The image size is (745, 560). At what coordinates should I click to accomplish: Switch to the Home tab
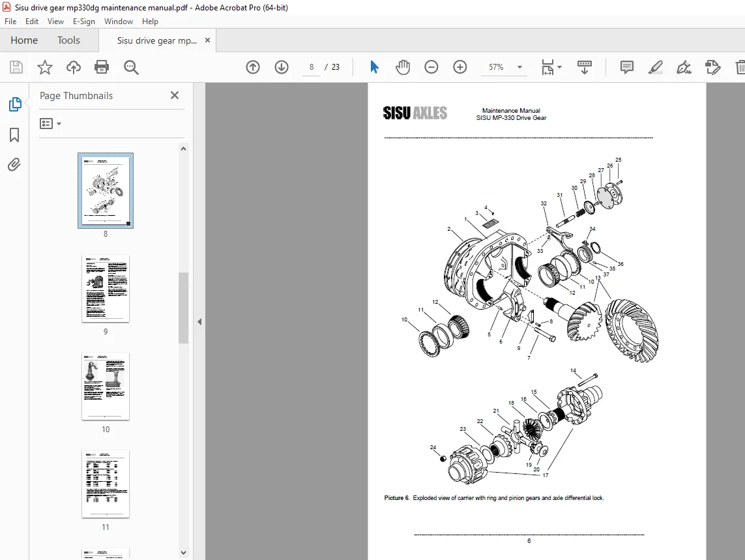click(24, 40)
